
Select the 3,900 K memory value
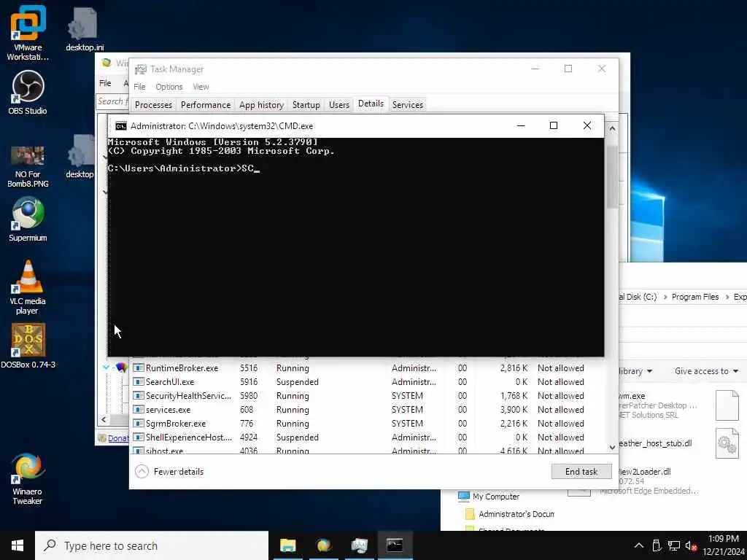pyautogui.click(x=514, y=410)
